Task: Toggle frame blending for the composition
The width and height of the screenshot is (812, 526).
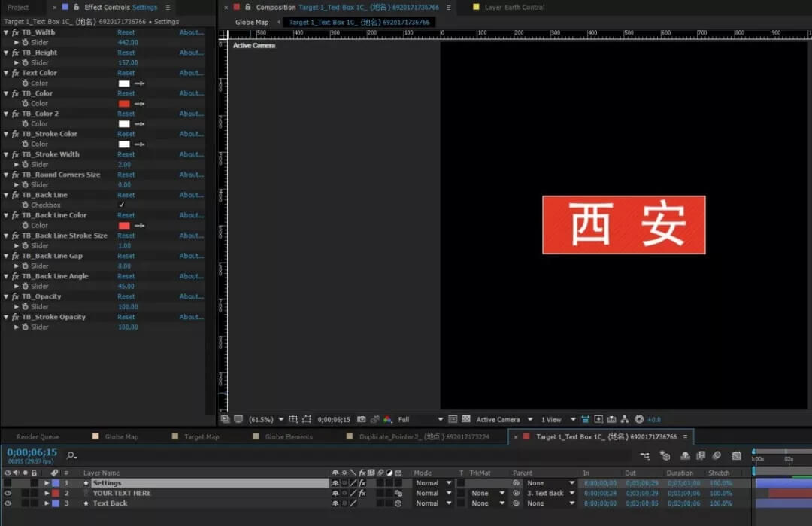Action: (x=700, y=455)
